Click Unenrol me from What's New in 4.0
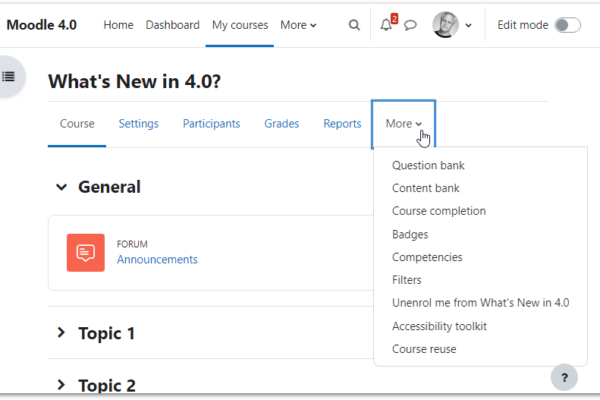 (x=481, y=303)
